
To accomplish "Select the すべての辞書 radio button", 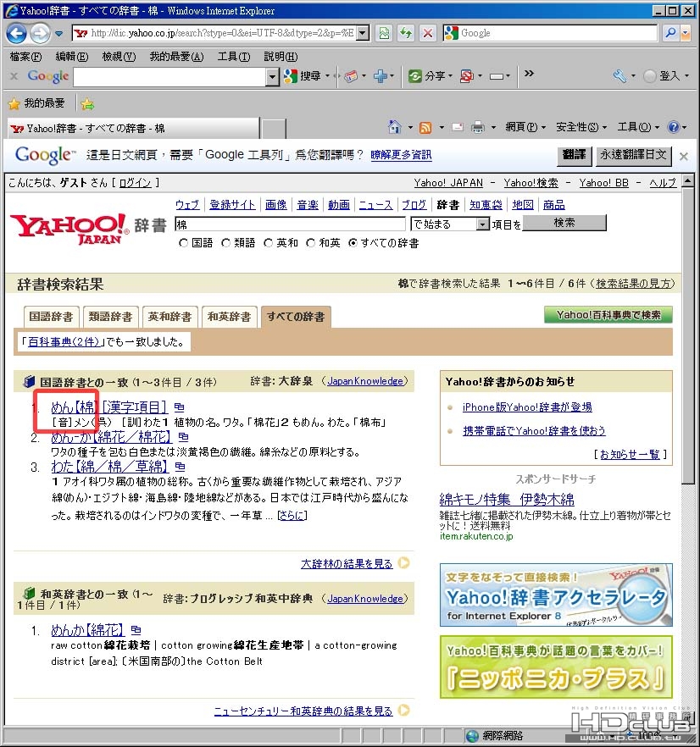I will 353,243.
